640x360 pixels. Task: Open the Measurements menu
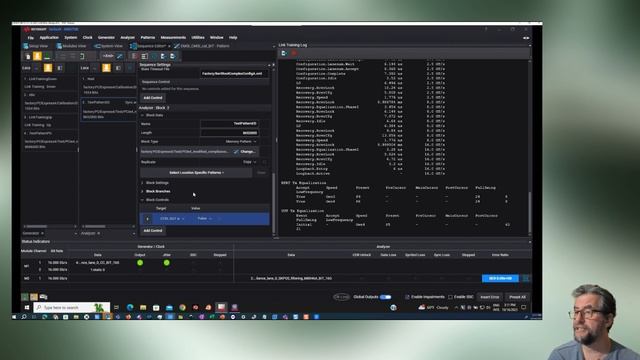point(173,38)
